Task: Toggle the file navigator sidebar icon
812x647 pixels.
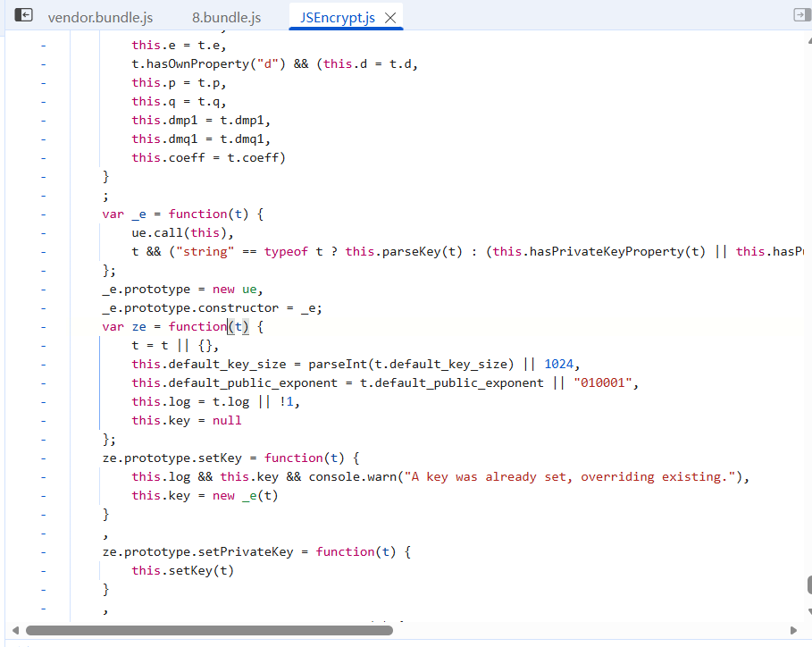Action: click(23, 15)
